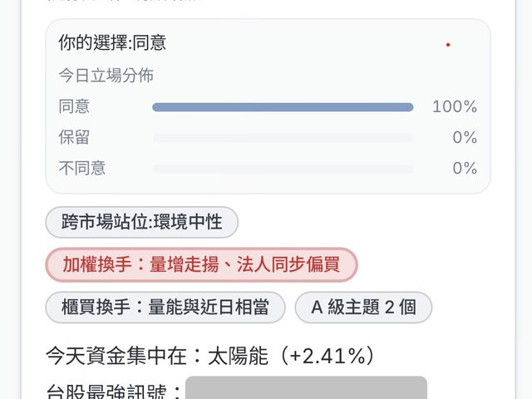The height and width of the screenshot is (399, 532).
Task: Click the 0% value beside 不同意
Action: pyautogui.click(x=465, y=168)
